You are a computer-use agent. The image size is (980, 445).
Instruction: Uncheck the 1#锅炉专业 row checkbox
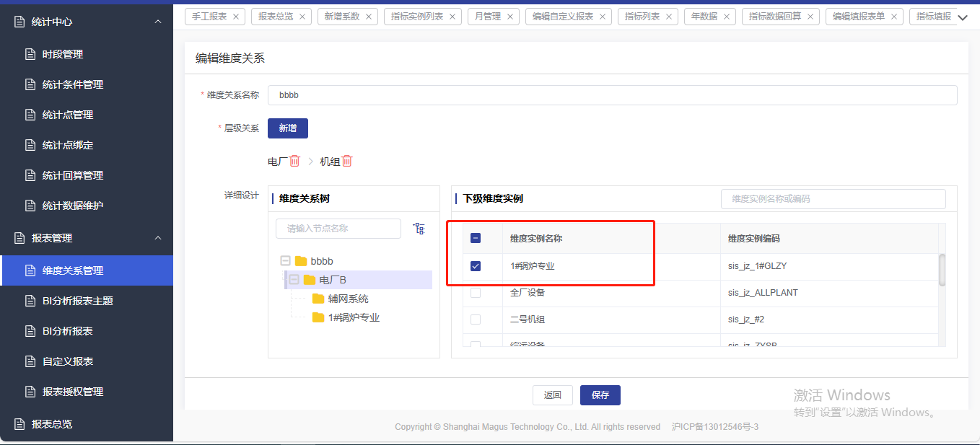coord(476,266)
